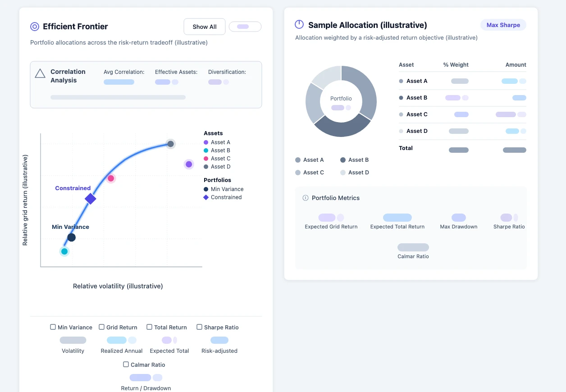Click the Correlation Analysis triangle icon
Screen dimensions: 566x392
coord(40,73)
